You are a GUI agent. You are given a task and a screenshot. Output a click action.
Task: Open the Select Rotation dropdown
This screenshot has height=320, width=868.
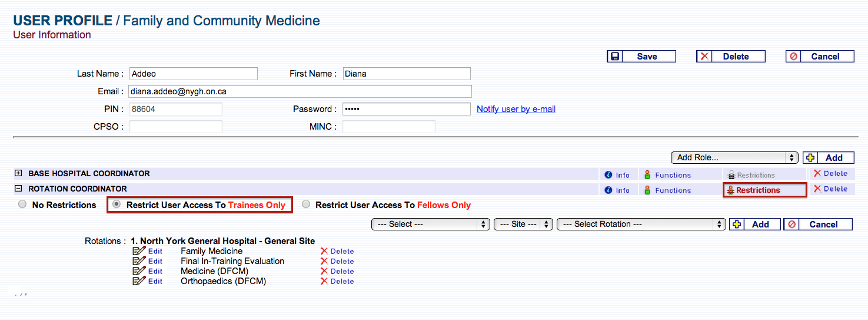click(x=641, y=225)
